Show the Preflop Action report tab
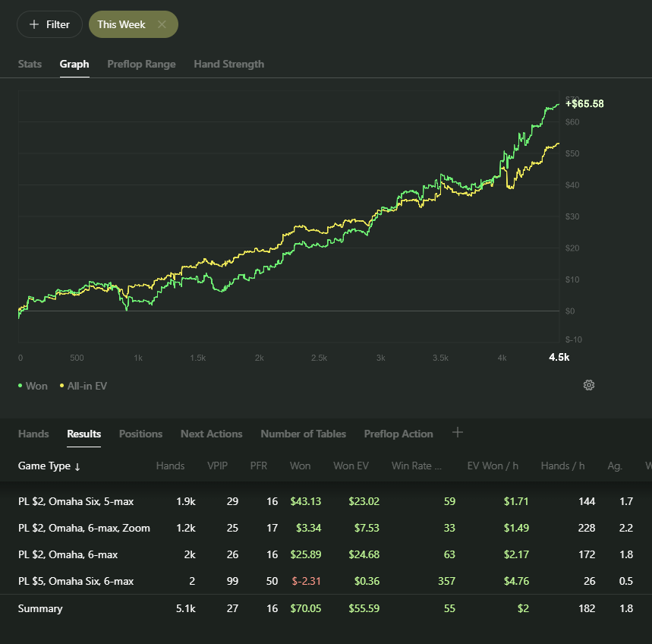 click(398, 434)
